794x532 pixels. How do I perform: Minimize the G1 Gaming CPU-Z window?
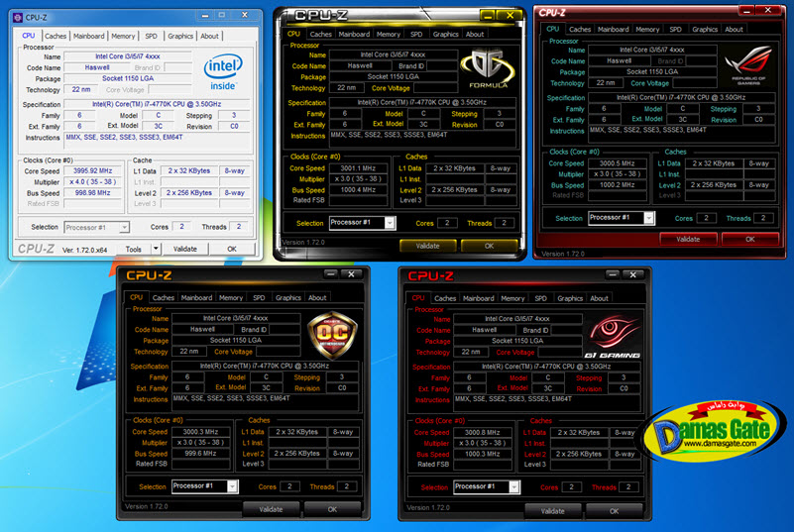pos(613,274)
